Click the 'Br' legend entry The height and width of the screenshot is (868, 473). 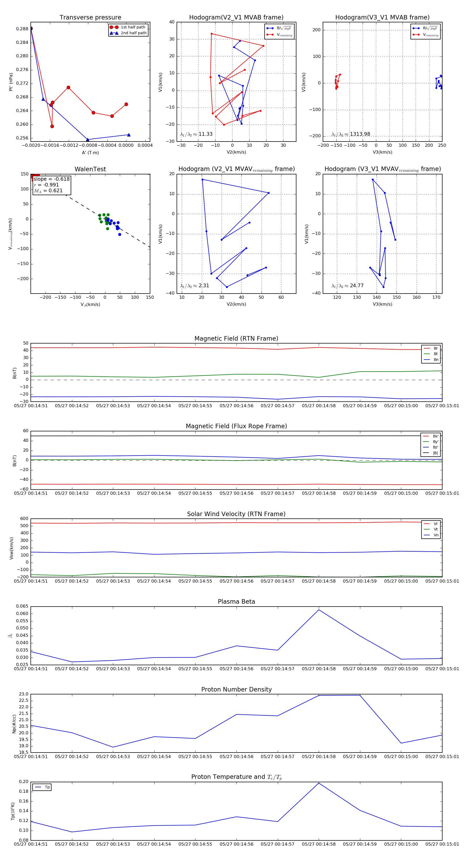pos(431,349)
